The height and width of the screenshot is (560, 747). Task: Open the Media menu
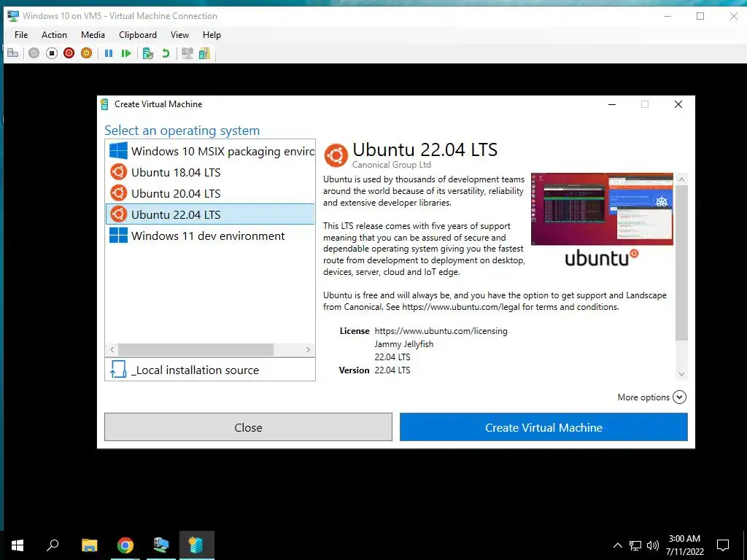pyautogui.click(x=93, y=35)
